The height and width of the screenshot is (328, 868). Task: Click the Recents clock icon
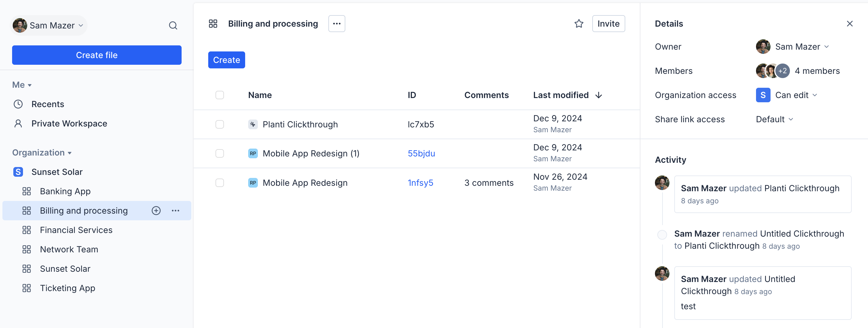(x=18, y=104)
